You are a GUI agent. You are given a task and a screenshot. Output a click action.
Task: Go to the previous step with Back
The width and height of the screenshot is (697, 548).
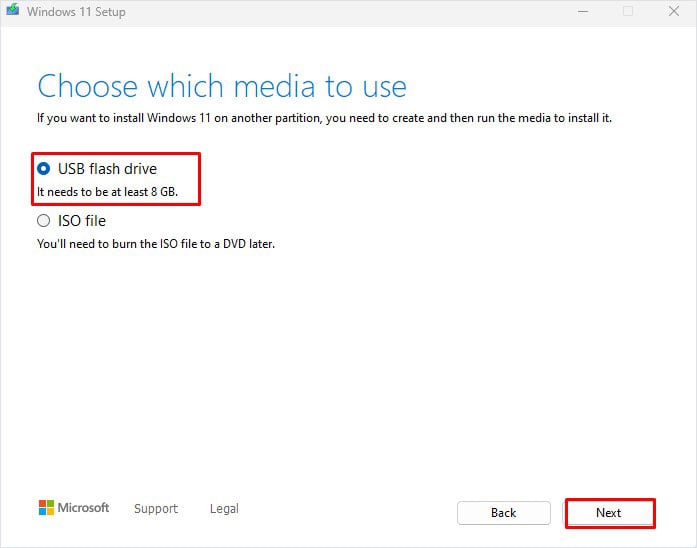(504, 513)
